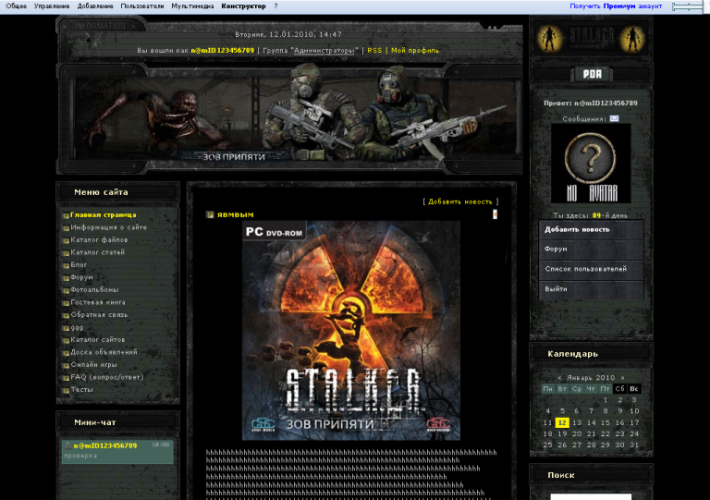Open the явмвым news title
Screen dimensions: 710x500
coord(235,215)
